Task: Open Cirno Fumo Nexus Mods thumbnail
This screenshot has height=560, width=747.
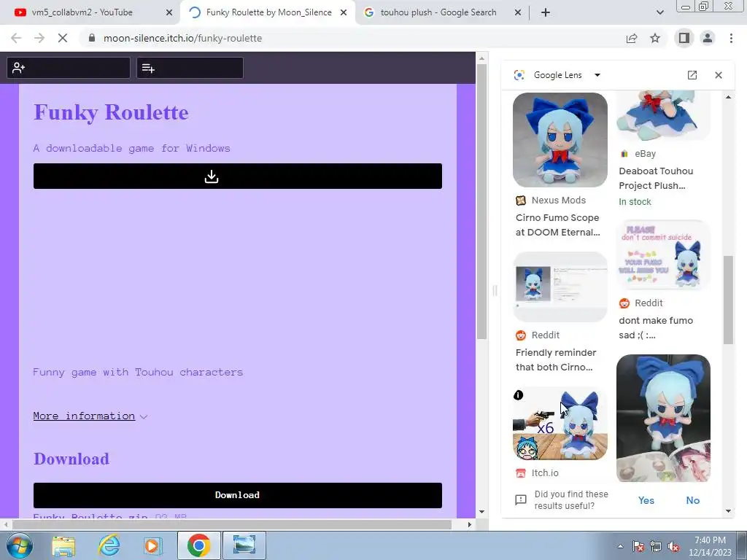Action: tap(560, 139)
